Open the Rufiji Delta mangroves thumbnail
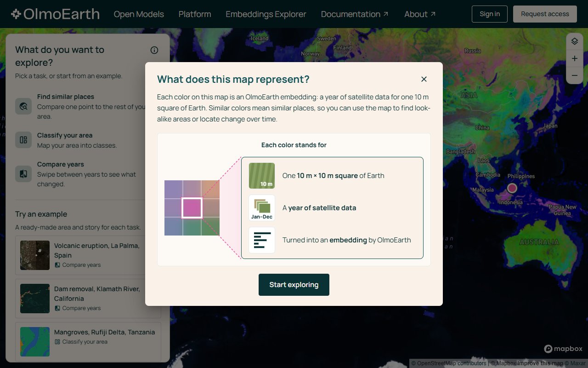The height and width of the screenshot is (368, 588). (35, 342)
